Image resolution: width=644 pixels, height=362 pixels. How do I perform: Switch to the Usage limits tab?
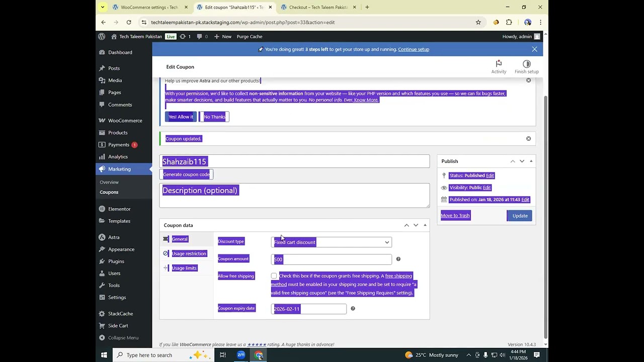184,268
